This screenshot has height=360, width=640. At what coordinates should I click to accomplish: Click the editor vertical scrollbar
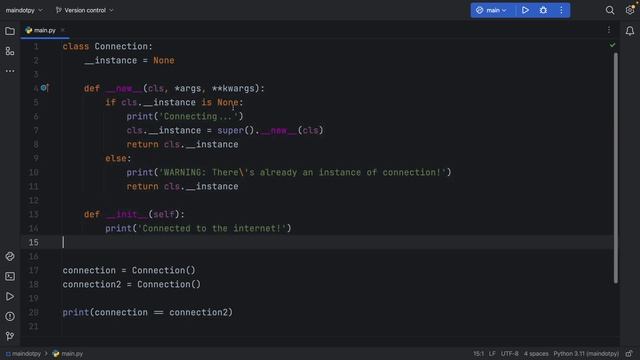616,168
